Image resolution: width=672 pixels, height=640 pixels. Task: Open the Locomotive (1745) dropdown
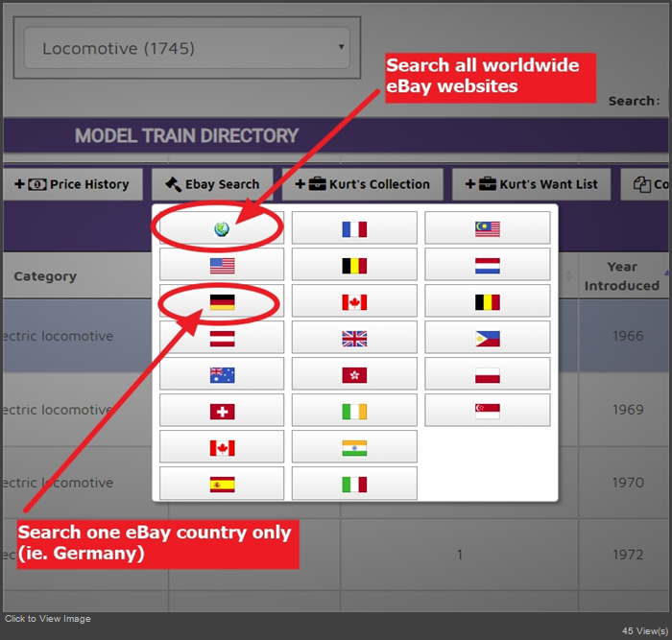click(x=187, y=48)
